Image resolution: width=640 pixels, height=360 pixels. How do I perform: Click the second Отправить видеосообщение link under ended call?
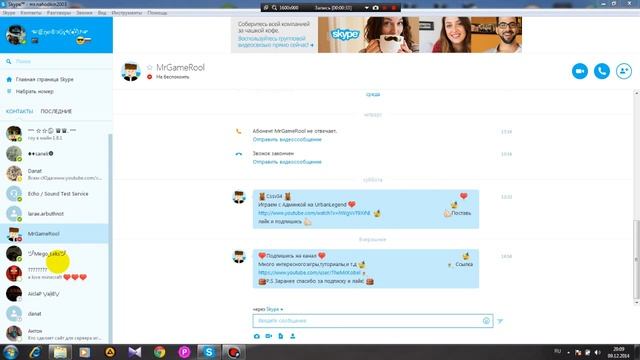click(x=287, y=162)
